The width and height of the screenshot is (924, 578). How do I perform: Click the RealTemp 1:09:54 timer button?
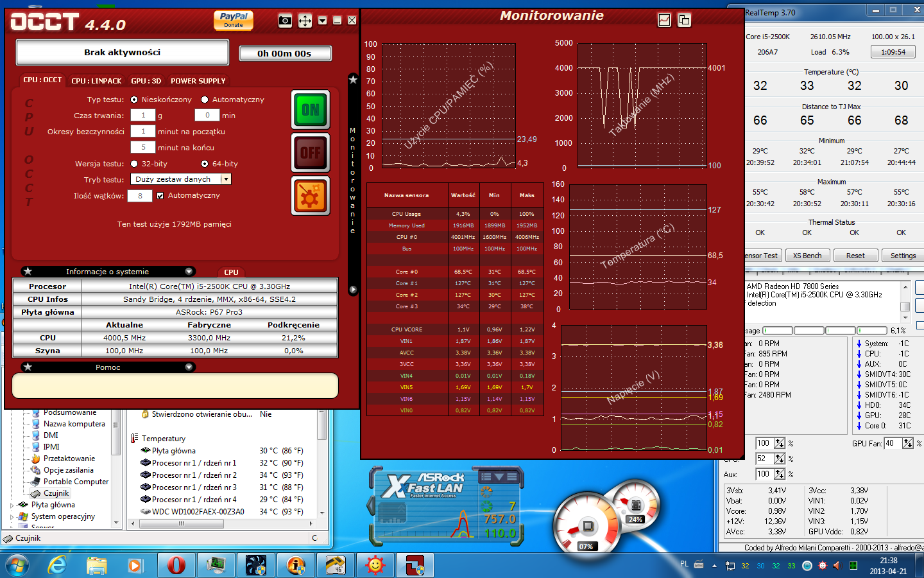893,52
